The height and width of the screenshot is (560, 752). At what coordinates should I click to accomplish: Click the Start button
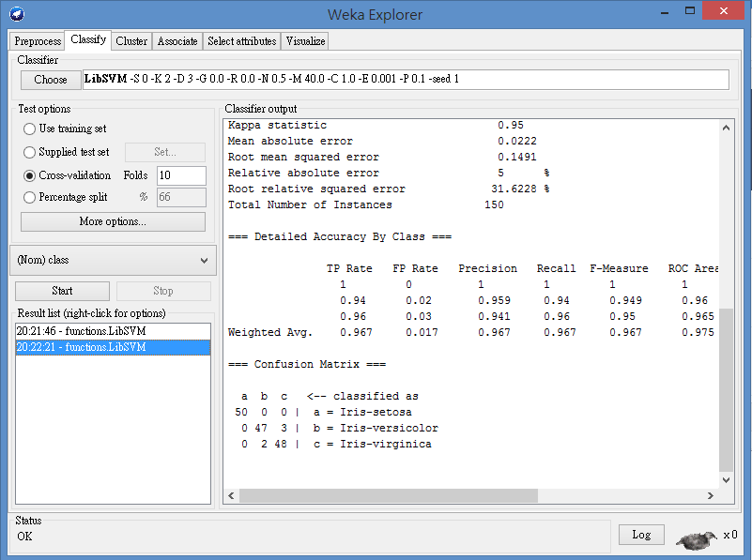62,291
